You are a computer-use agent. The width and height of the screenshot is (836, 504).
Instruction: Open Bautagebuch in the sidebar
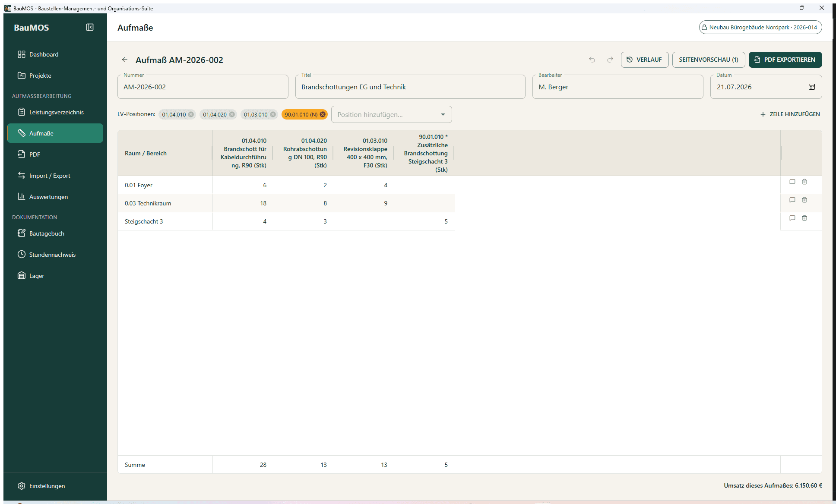tap(55, 233)
